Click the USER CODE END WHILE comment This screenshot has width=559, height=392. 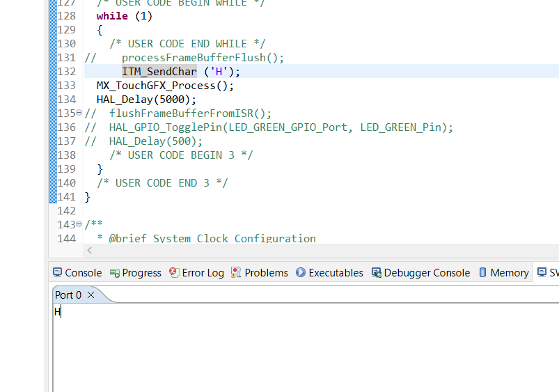tap(187, 44)
